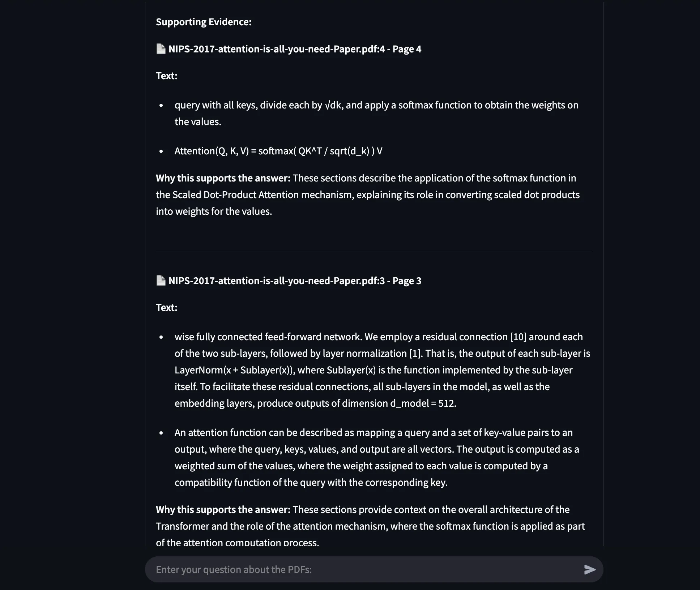Click the 'Text:' label under the Page 3 source
700x590 pixels.
[x=166, y=308]
